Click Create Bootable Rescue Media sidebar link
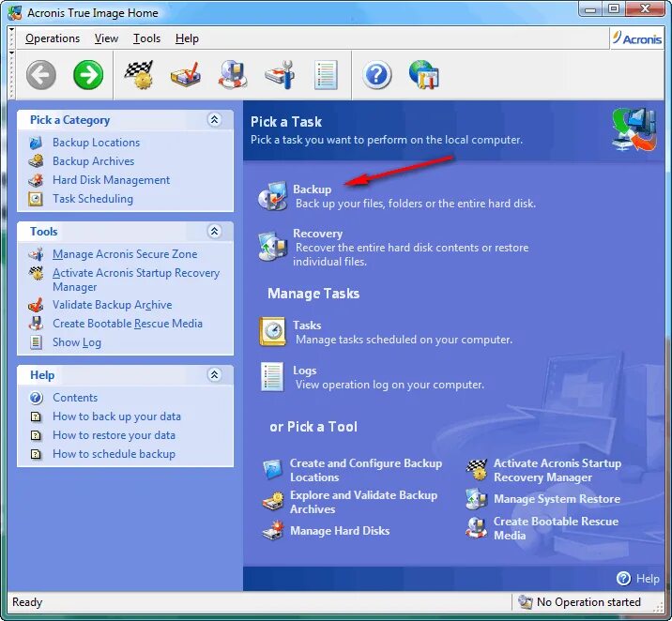The height and width of the screenshot is (621, 672). click(128, 324)
